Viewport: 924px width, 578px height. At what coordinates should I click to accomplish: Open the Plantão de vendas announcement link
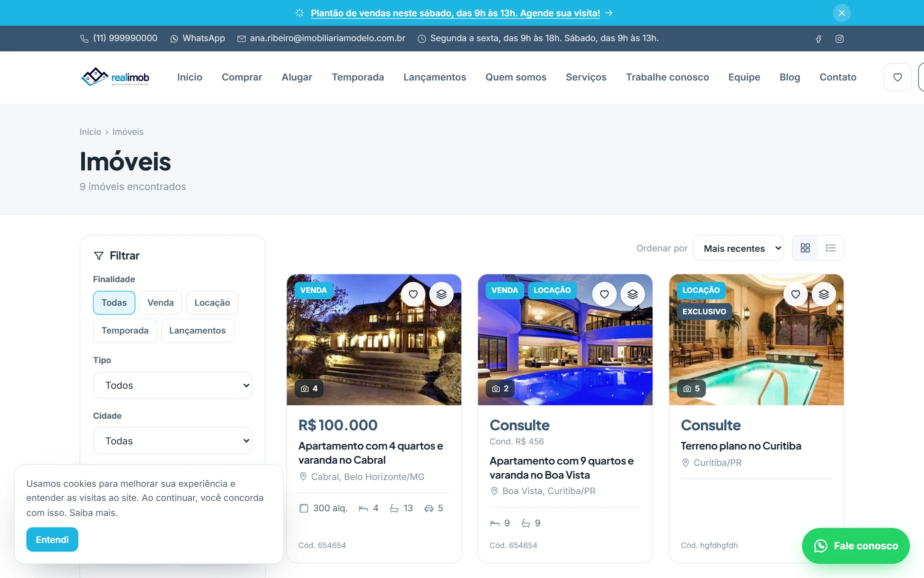455,13
